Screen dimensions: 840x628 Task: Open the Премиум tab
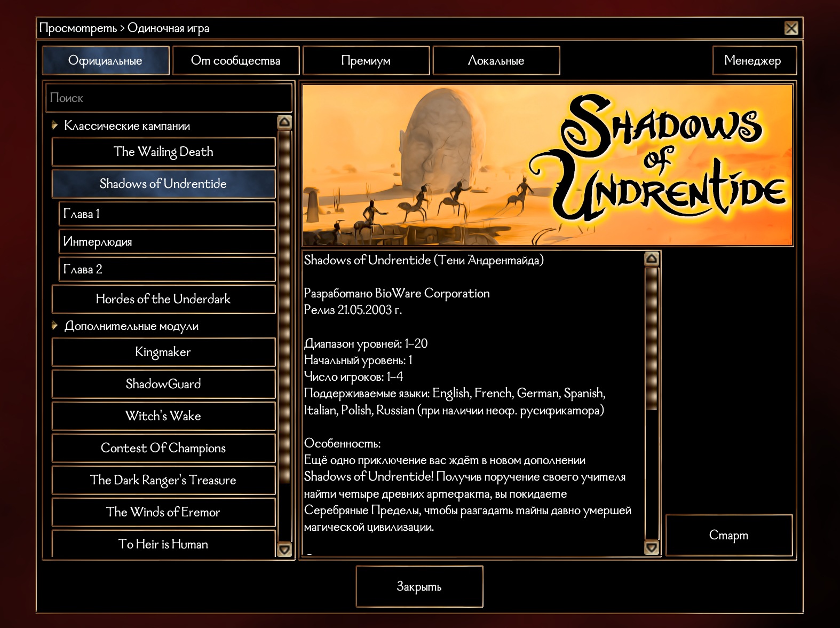(x=366, y=60)
